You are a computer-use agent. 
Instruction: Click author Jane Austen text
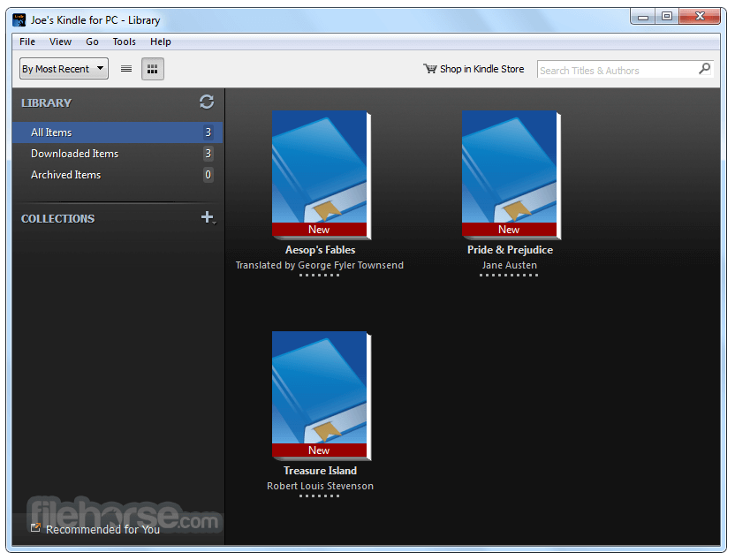pyautogui.click(x=510, y=265)
